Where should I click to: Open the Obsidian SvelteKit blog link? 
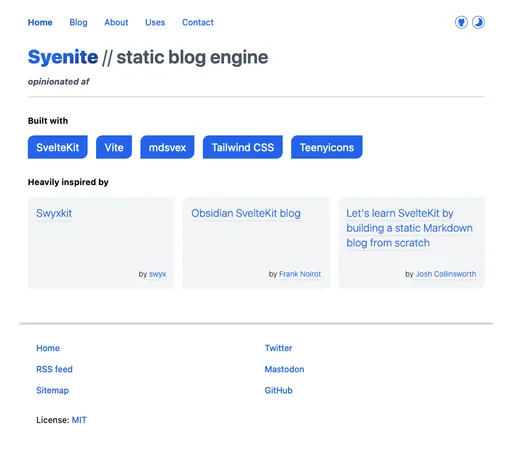click(246, 213)
